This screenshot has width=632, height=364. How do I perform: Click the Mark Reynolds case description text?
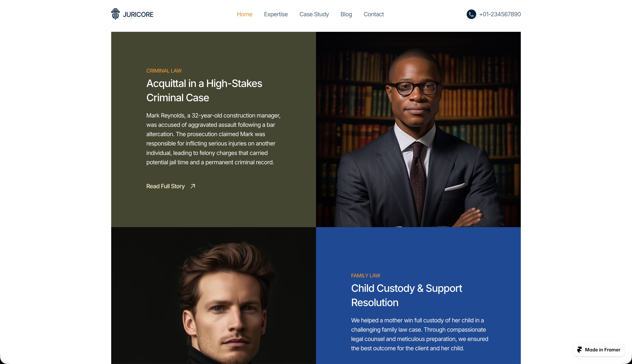click(x=213, y=139)
